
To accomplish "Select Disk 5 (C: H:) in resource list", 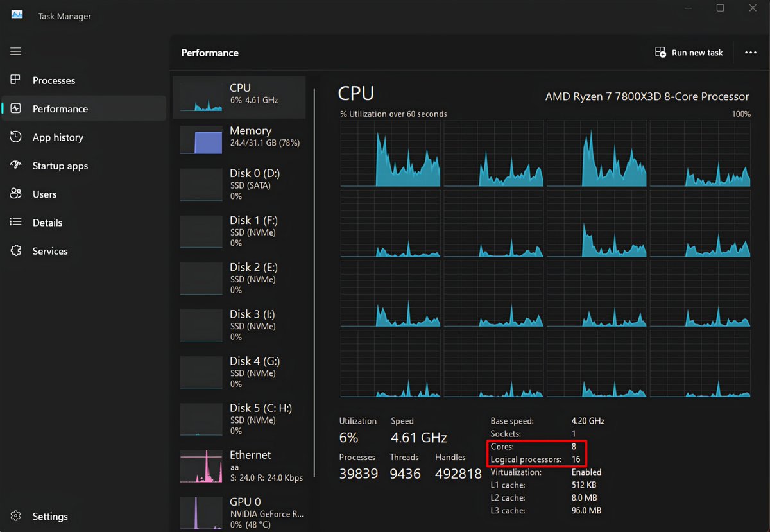I will 239,420.
